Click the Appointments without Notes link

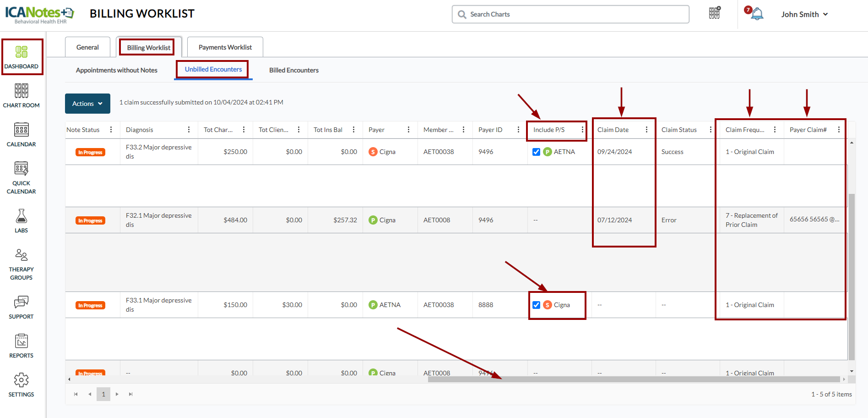(116, 70)
